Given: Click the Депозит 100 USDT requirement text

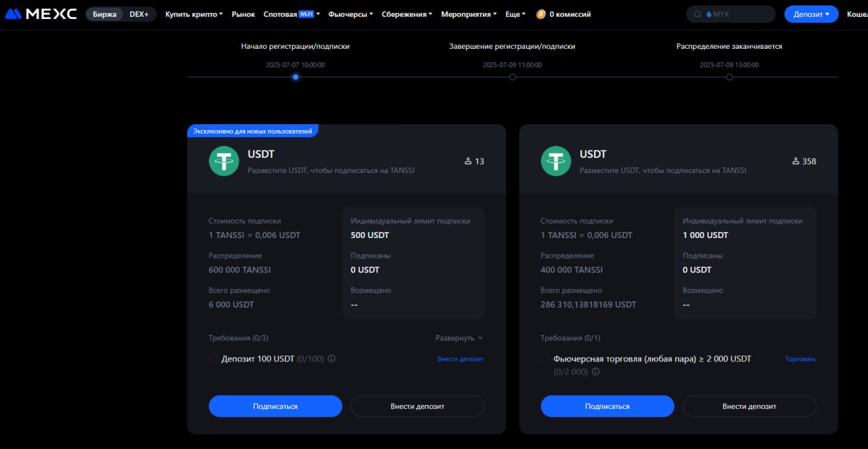Looking at the screenshot, I should 258,359.
